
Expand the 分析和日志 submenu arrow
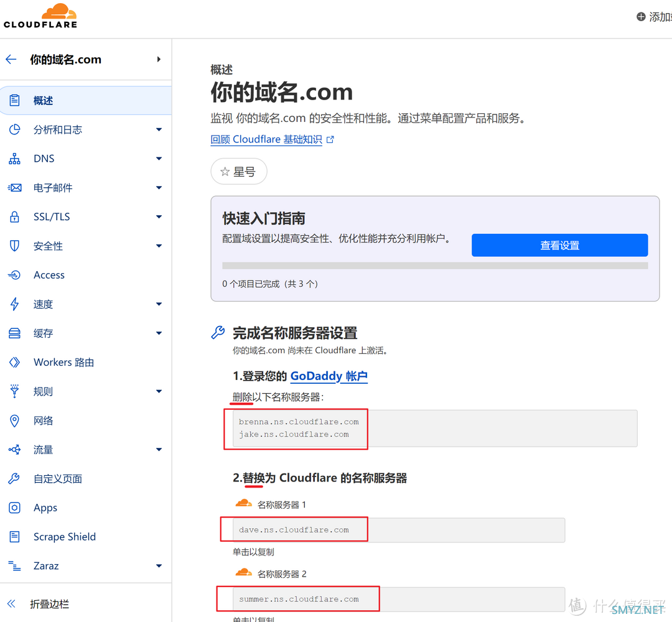coord(159,129)
